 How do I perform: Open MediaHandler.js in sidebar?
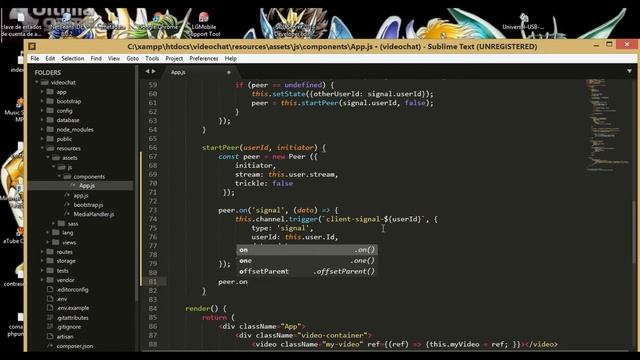coord(93,214)
